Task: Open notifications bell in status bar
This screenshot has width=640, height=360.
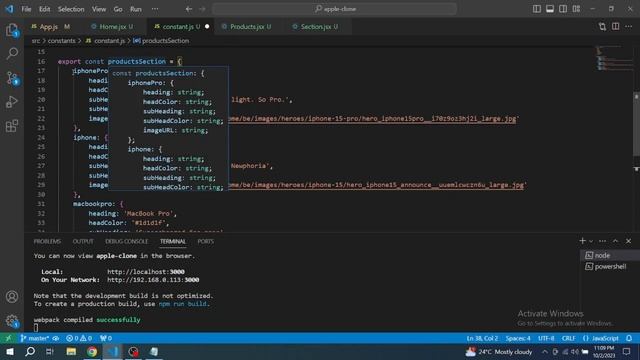Action: 629,338
